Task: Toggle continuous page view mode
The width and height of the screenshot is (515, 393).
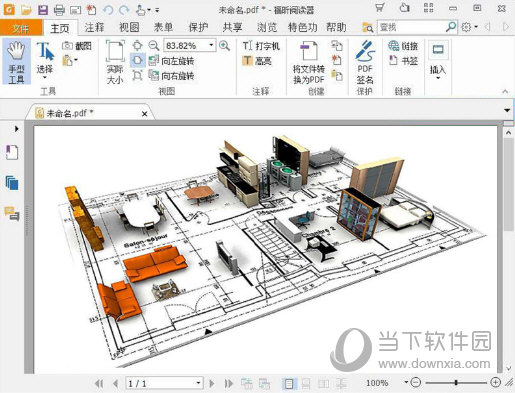Action: [306, 384]
